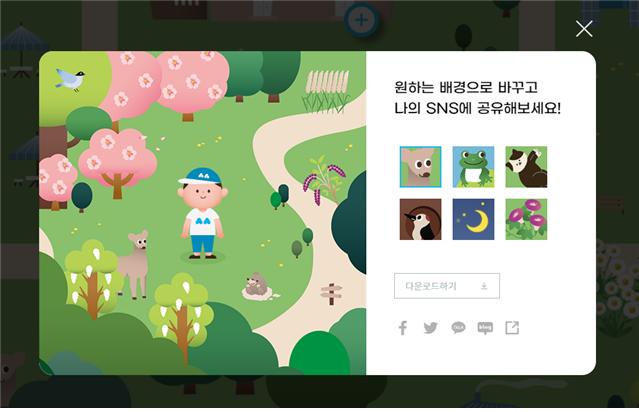Choose the green frog background thumbnail

tap(473, 167)
